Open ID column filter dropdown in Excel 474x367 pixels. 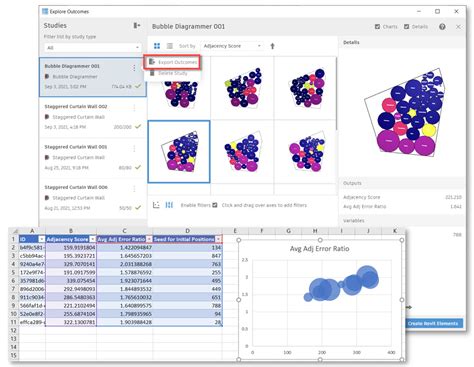42,239
